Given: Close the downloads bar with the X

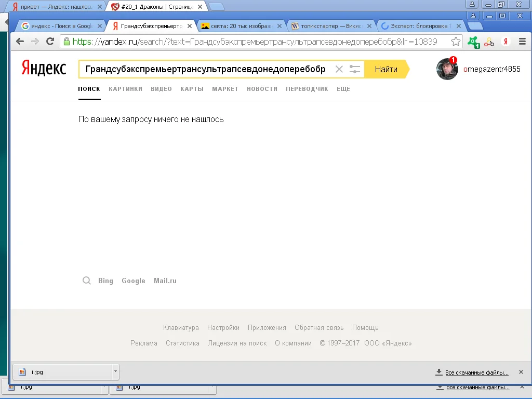Looking at the screenshot, I should click(x=521, y=372).
